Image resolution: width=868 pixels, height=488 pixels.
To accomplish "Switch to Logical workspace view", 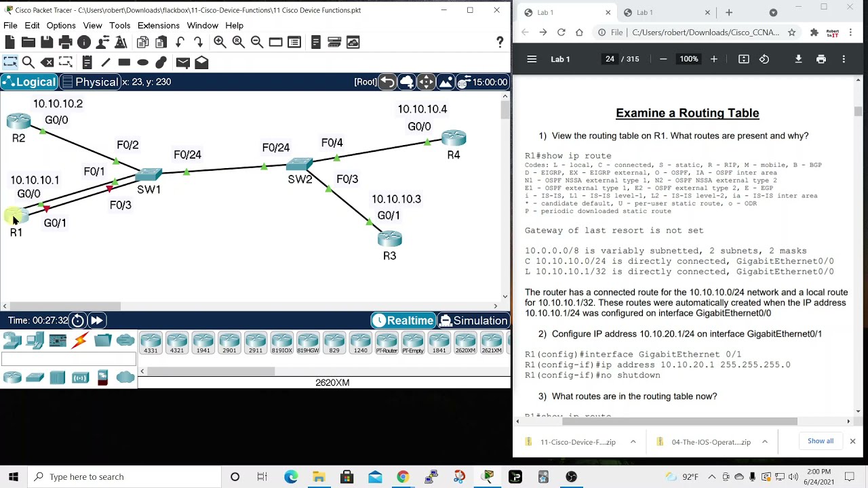I will click(x=28, y=82).
